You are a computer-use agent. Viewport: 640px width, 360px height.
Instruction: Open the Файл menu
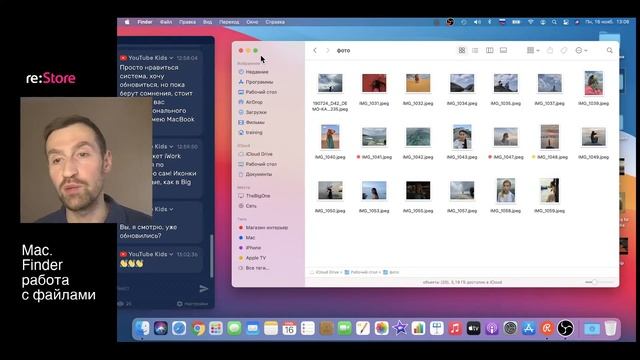click(x=166, y=22)
